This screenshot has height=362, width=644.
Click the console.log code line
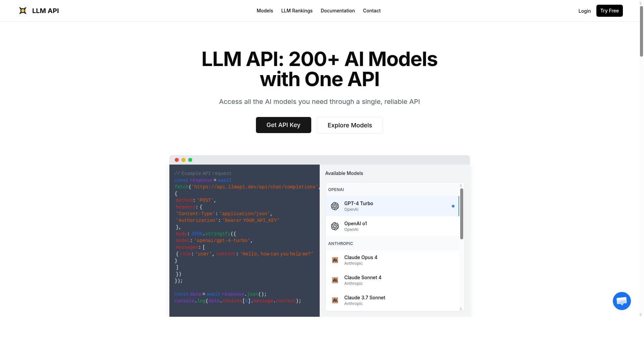[x=238, y=301]
